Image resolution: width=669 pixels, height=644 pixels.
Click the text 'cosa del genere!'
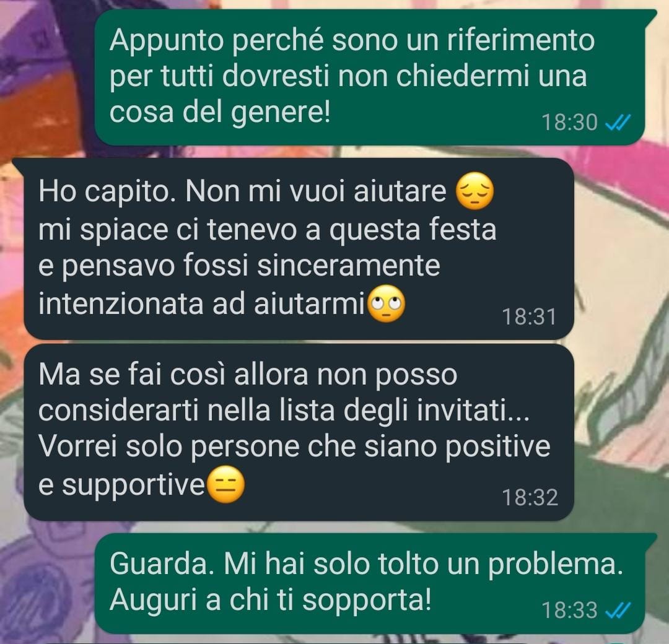click(x=220, y=112)
